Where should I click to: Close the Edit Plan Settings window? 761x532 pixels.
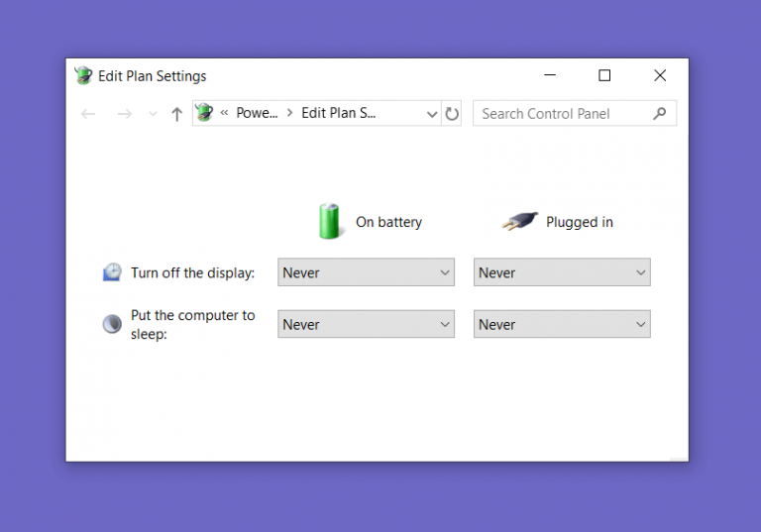(x=660, y=75)
